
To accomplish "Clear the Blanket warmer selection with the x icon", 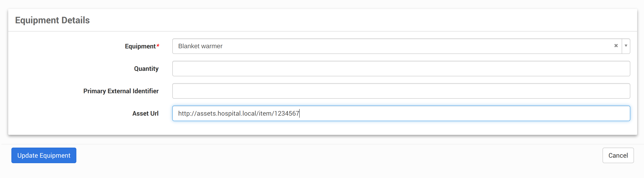I will [x=616, y=46].
